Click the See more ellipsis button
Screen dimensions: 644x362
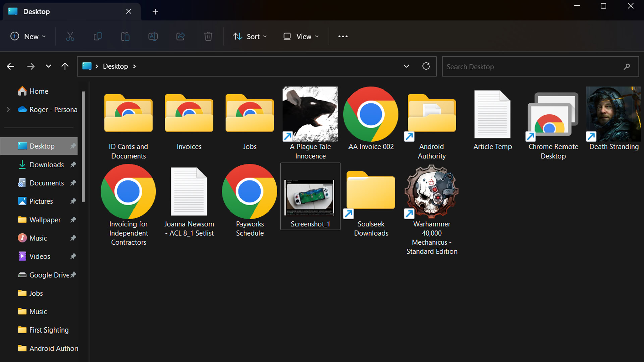coord(343,36)
